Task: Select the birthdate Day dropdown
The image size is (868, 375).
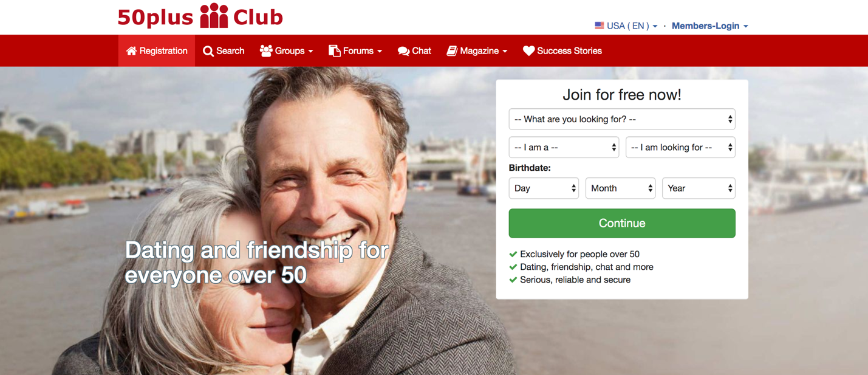Action: (544, 188)
